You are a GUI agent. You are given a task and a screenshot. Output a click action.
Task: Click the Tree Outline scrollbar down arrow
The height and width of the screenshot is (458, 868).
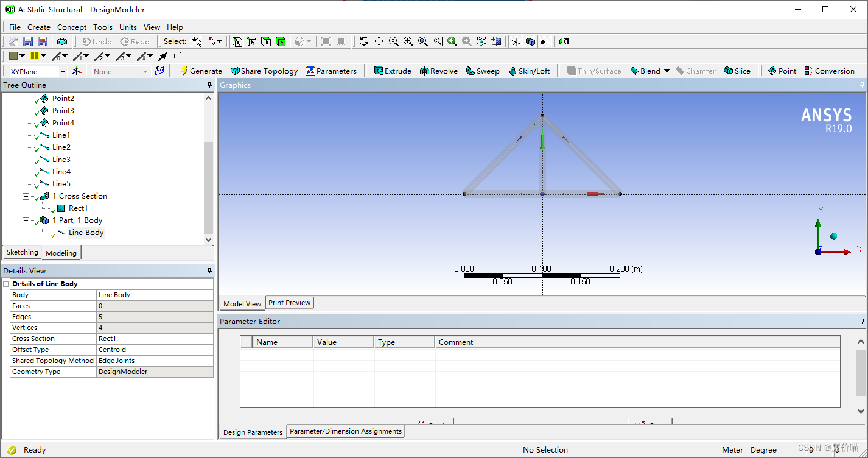coord(209,240)
